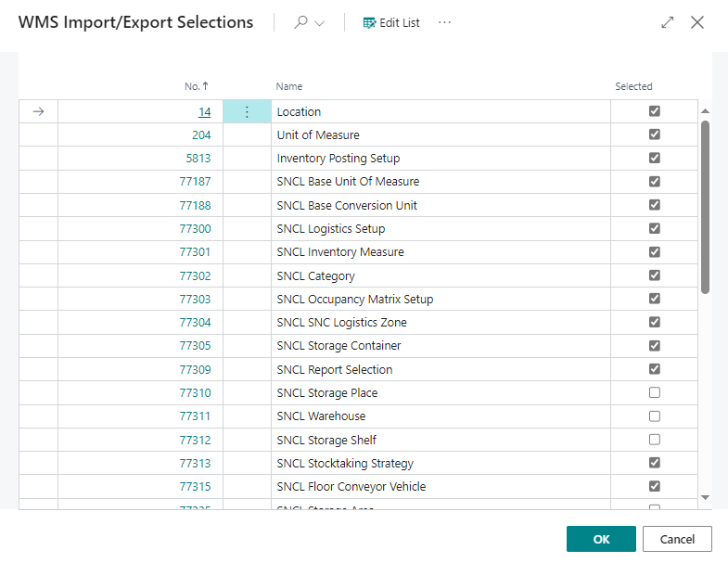This screenshot has width=728, height=563.
Task: Sort by the No. column header
Action: (196, 86)
